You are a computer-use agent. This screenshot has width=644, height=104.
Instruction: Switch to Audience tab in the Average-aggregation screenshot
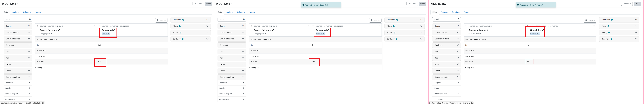click(x=16, y=12)
